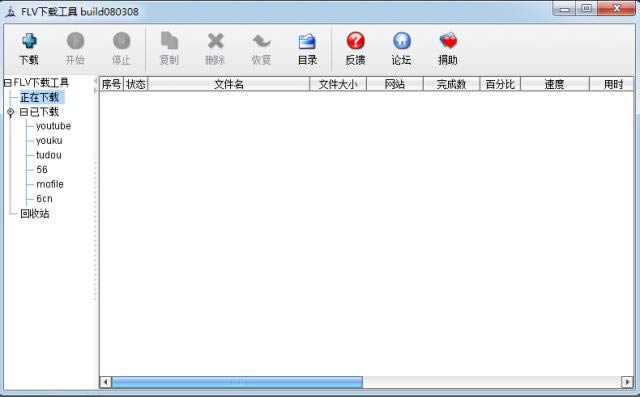The height and width of the screenshot is (397, 640).
Task: Sort by the 文件名 column header
Action: point(229,84)
